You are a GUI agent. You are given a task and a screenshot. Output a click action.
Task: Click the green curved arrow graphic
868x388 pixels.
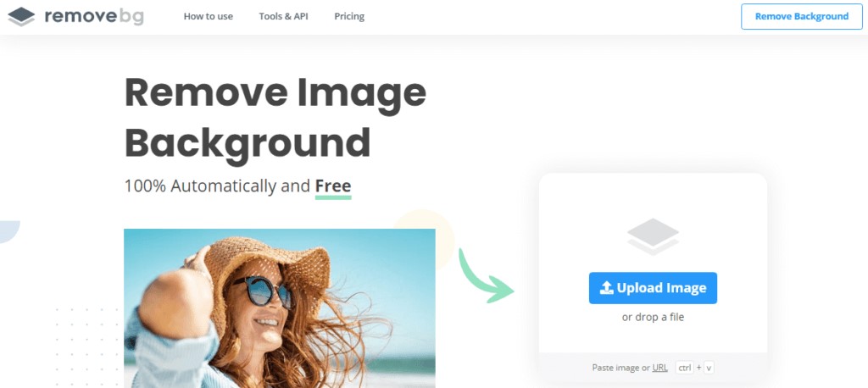[x=486, y=275]
